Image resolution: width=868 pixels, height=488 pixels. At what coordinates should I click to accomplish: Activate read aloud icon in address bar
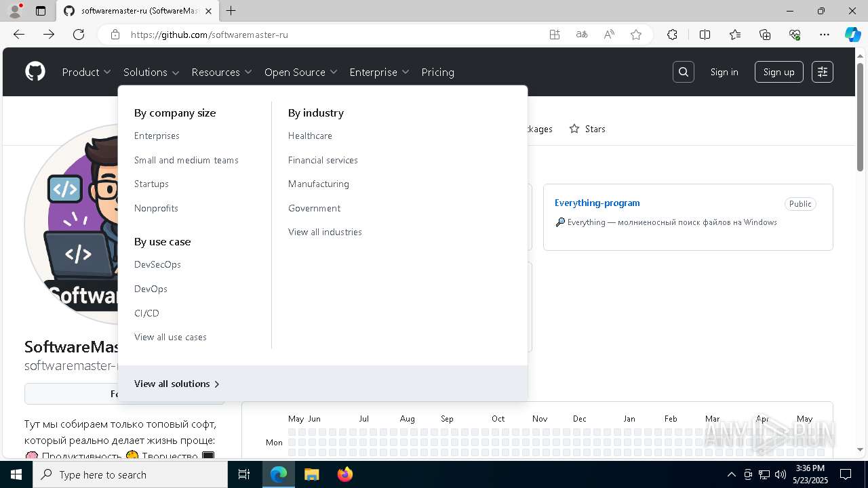(609, 35)
